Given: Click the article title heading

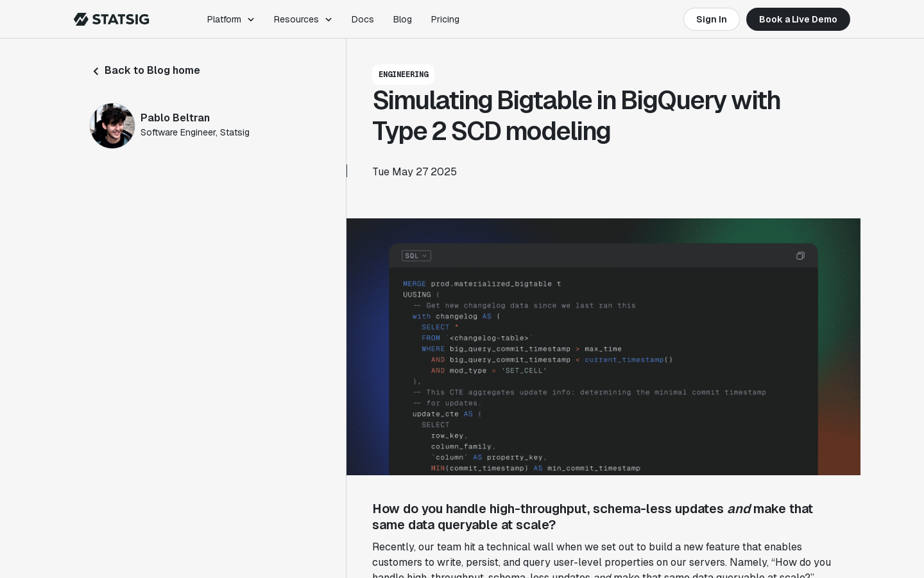Looking at the screenshot, I should [x=576, y=116].
